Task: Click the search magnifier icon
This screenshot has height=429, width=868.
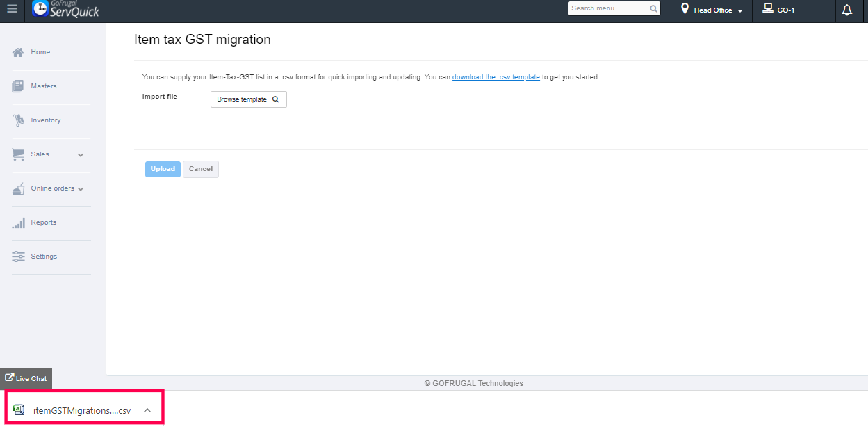Action: 653,9
